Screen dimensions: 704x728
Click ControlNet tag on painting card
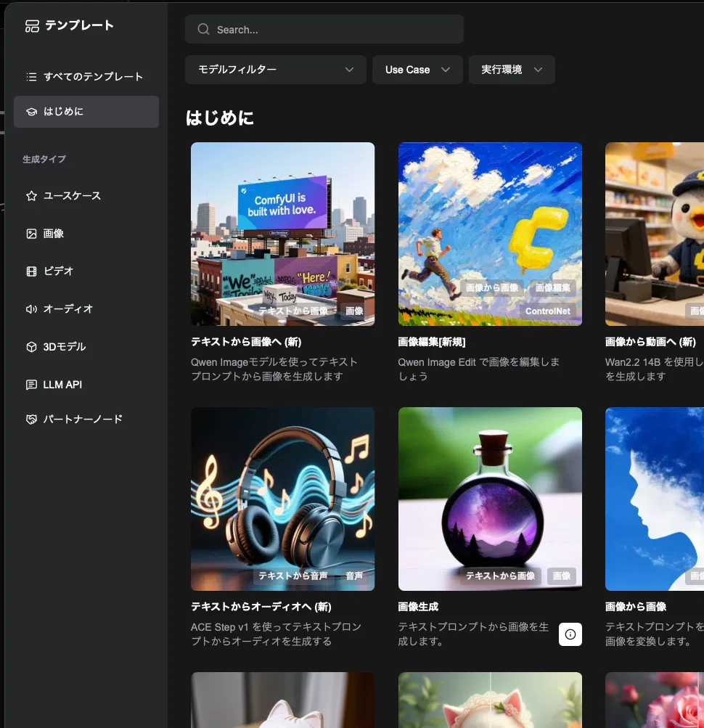[547, 311]
